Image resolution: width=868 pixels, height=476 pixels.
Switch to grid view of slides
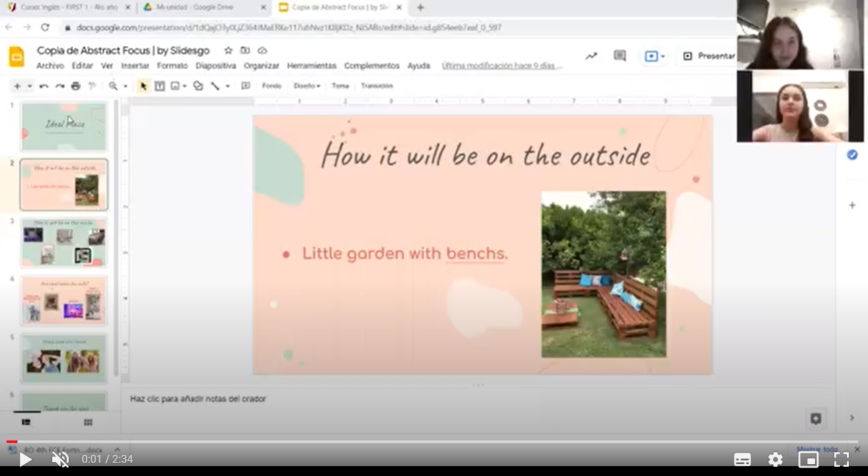[x=88, y=423]
